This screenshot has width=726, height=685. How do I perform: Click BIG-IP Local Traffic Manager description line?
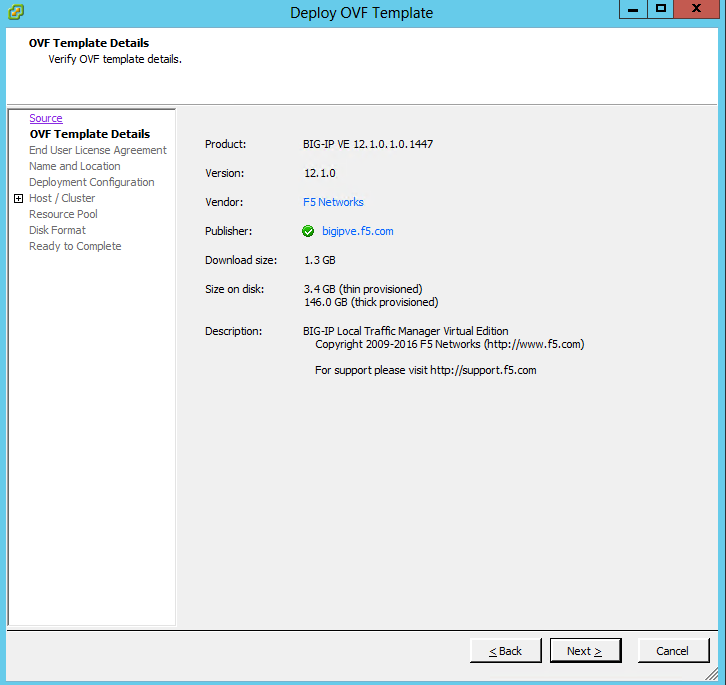tap(406, 331)
